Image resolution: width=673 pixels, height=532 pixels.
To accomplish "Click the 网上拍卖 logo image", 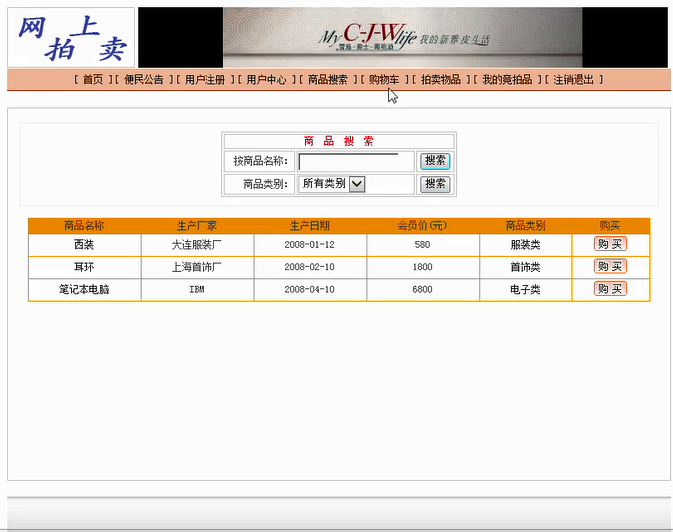I will click(71, 37).
